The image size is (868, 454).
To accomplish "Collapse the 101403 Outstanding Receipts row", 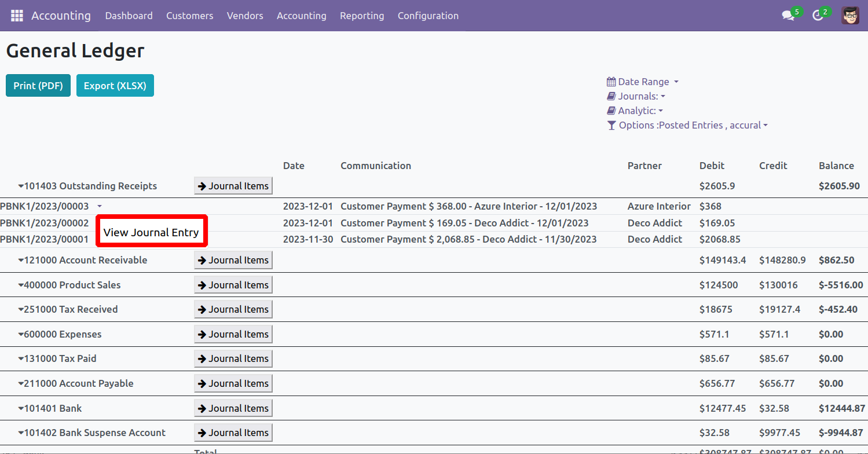I will click(x=21, y=186).
